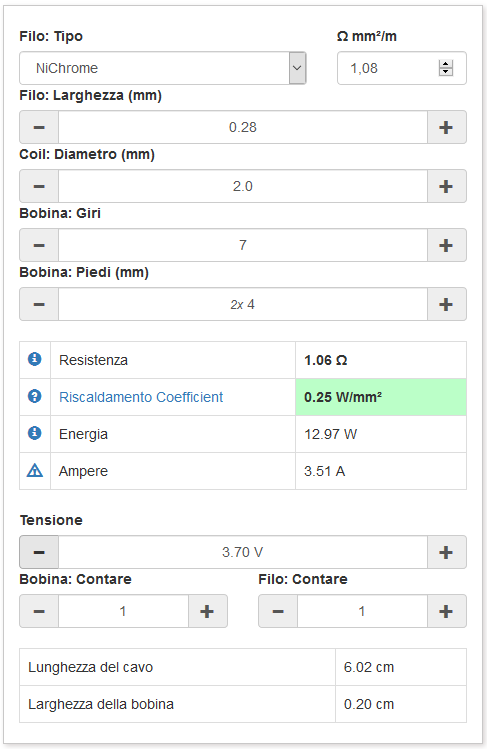The height and width of the screenshot is (749, 487).
Task: Increase Bobina Contare count
Action: coord(207,611)
